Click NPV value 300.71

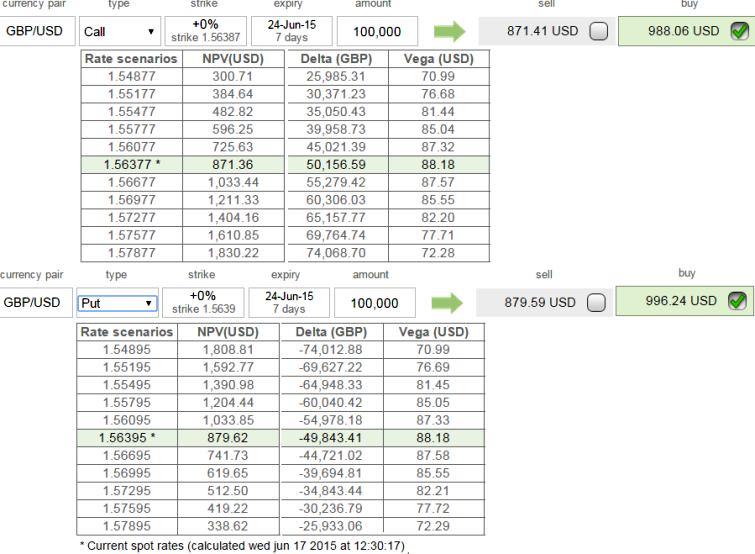(233, 77)
